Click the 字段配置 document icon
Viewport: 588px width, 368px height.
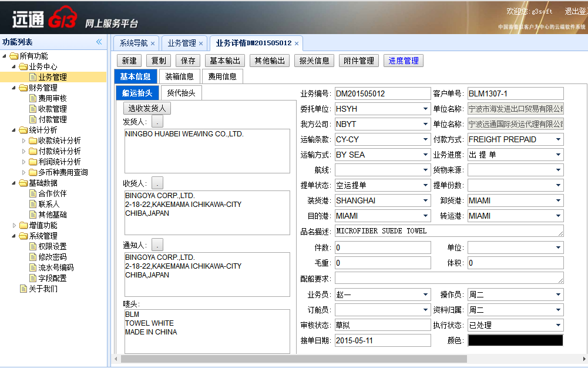[33, 278]
